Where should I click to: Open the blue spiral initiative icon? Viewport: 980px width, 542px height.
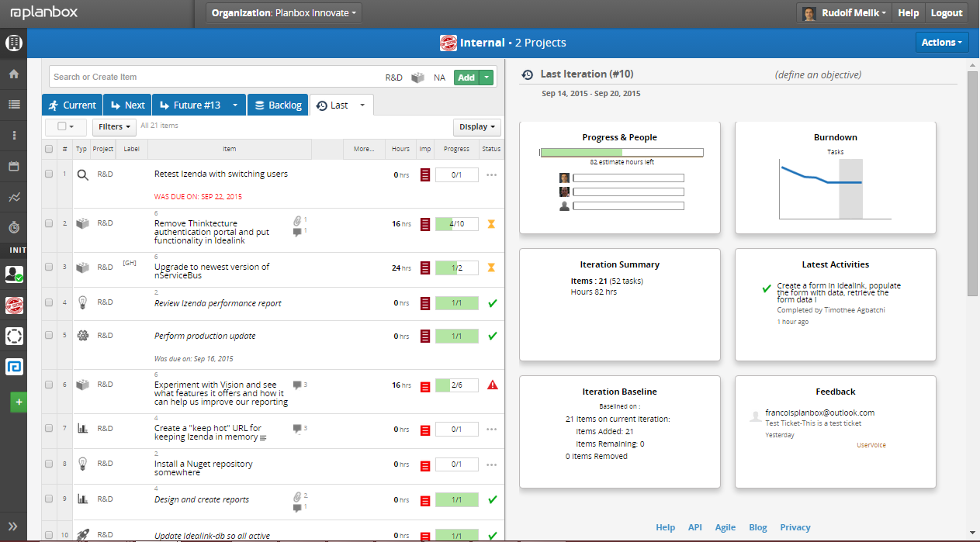13,367
